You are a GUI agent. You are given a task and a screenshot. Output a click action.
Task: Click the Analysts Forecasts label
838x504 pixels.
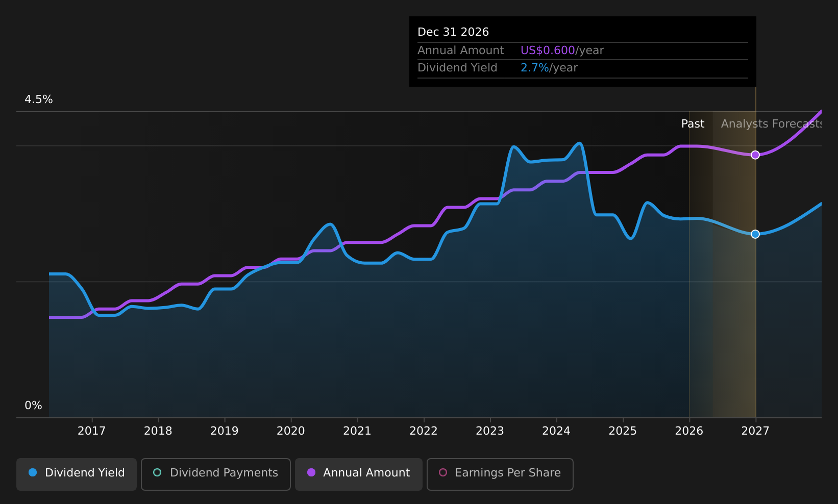pyautogui.click(x=771, y=124)
